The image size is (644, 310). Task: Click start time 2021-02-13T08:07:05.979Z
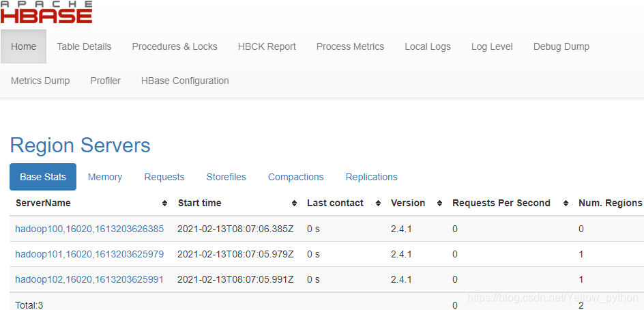click(235, 255)
